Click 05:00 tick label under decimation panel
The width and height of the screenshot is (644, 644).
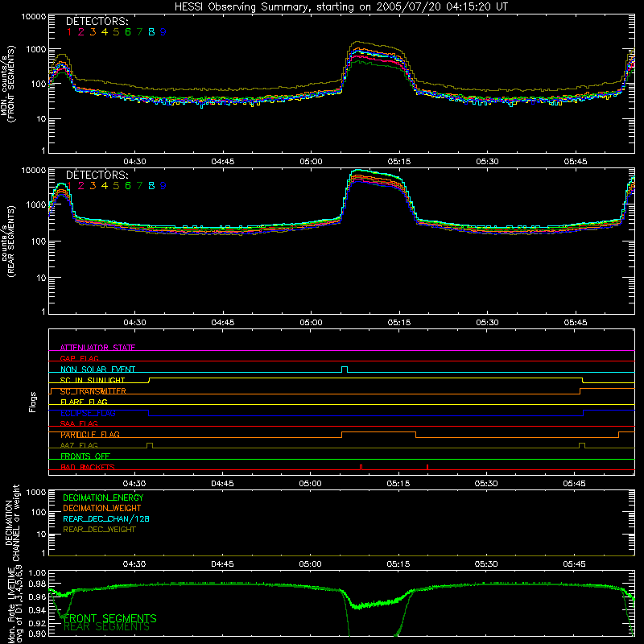[310, 564]
